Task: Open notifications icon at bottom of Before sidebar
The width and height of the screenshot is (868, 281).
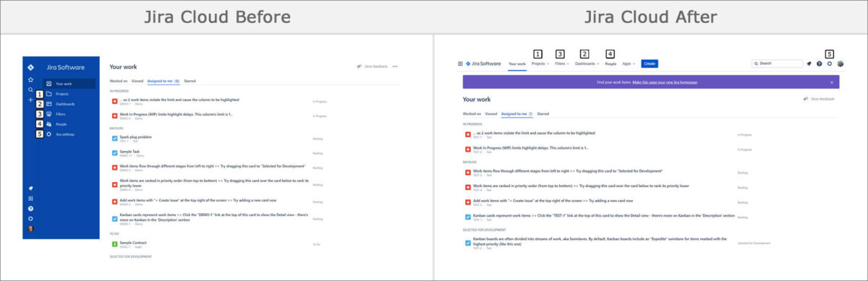Action: (30, 188)
